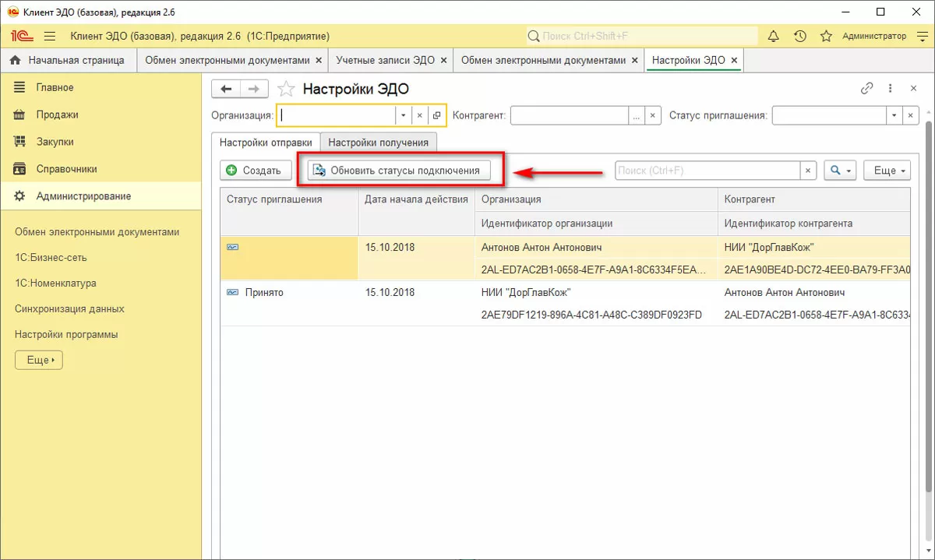935x560 pixels.
Task: Click the Организация column header
Action: click(596, 199)
